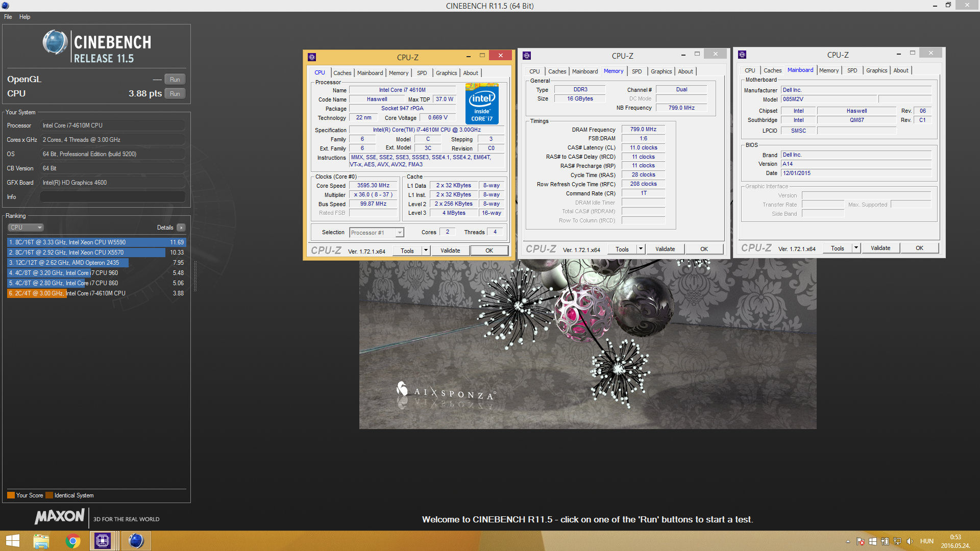The height and width of the screenshot is (551, 980).
Task: Click OK in the CPU-Z Mainboard window
Action: click(919, 248)
